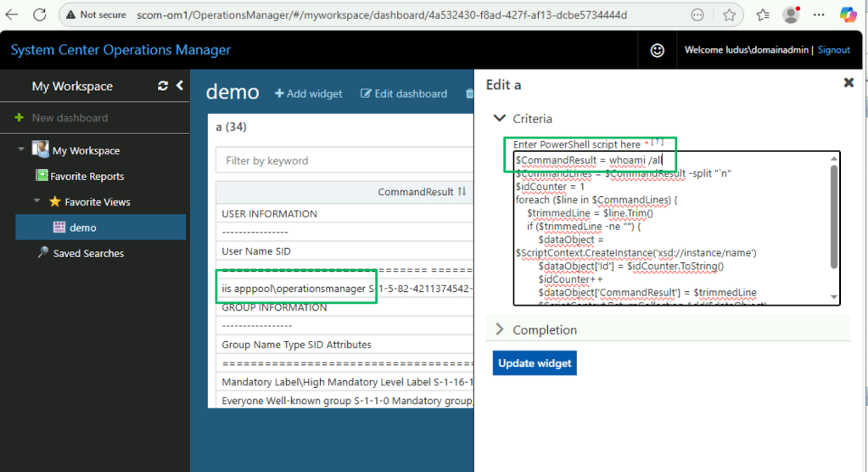Click the Update widget button
This screenshot has height=472, width=868.
535,363
